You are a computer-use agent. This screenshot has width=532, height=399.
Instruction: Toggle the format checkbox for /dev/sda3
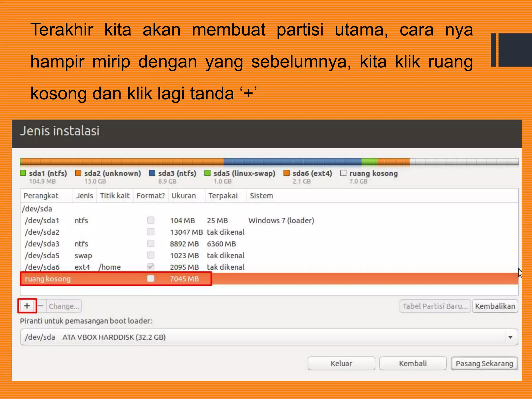click(x=151, y=243)
